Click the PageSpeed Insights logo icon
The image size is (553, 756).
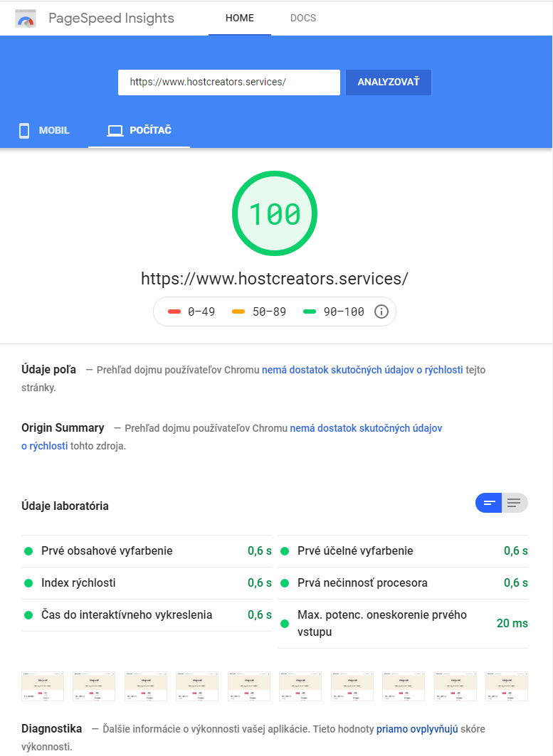[x=26, y=19]
